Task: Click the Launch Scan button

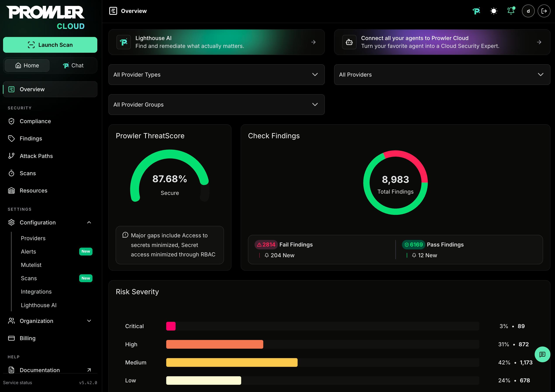Action: point(50,45)
